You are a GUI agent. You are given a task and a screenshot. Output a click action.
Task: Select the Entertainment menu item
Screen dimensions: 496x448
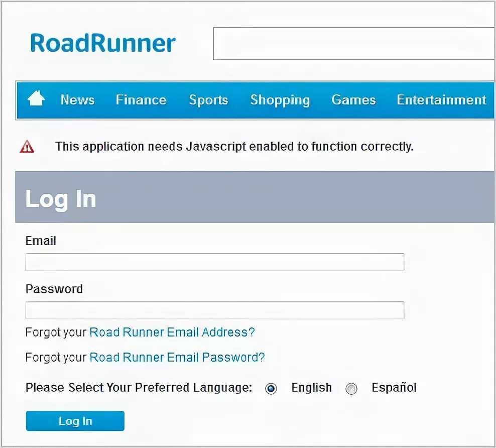(x=442, y=100)
